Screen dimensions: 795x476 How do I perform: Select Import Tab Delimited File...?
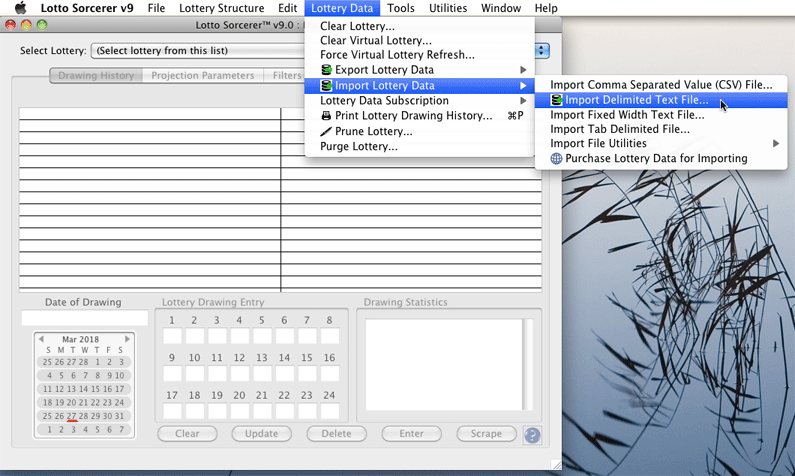661,129
